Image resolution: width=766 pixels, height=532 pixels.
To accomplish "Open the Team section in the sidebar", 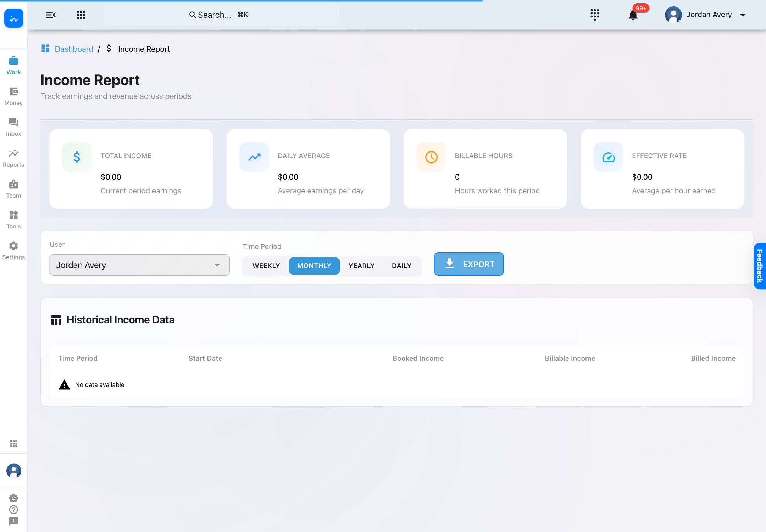I will coord(13,189).
